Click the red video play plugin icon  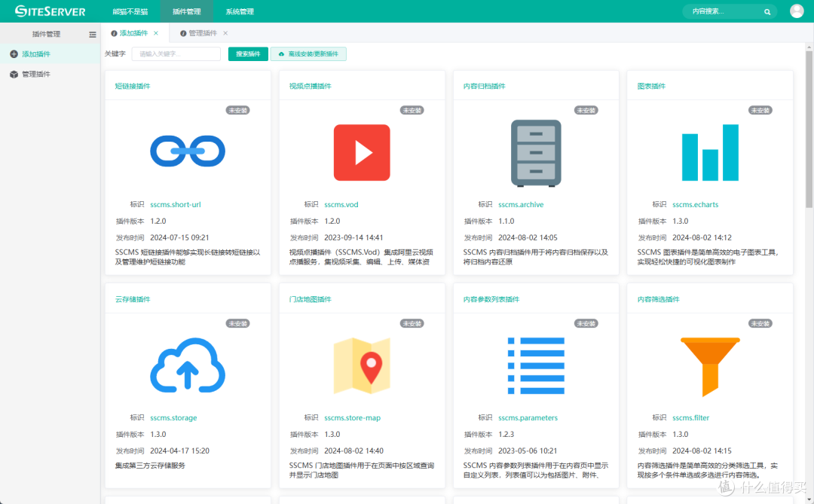[x=362, y=153]
